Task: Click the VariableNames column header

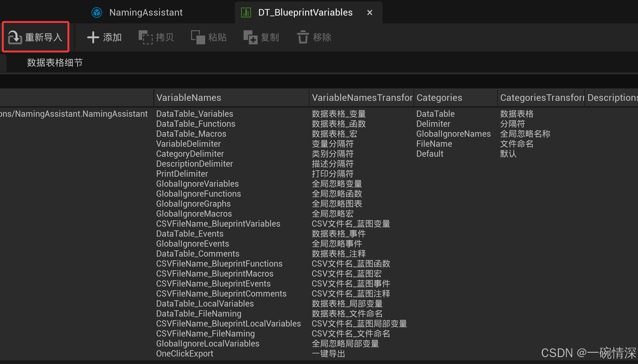Action: pyautogui.click(x=189, y=98)
